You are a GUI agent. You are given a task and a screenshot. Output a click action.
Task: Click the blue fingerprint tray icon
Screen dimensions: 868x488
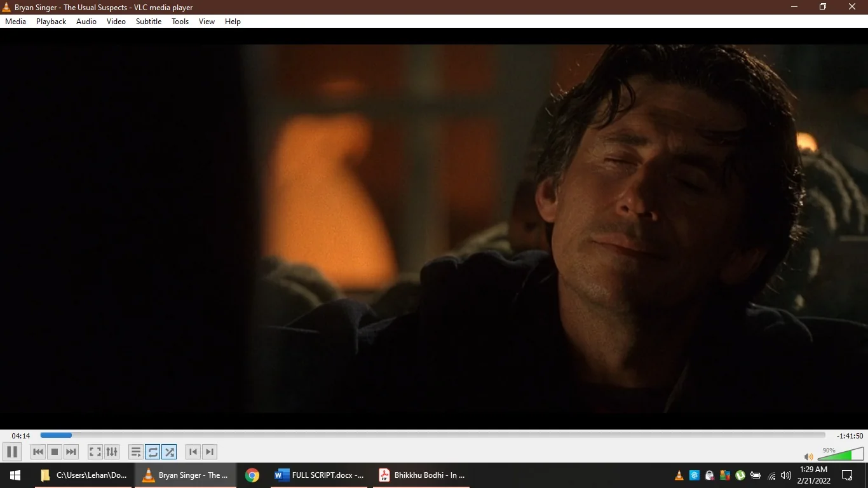pos(695,475)
